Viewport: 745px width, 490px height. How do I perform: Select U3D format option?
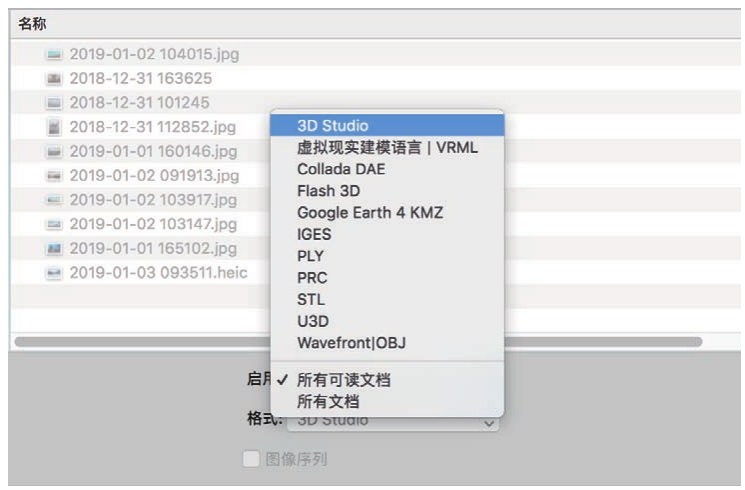(x=387, y=321)
